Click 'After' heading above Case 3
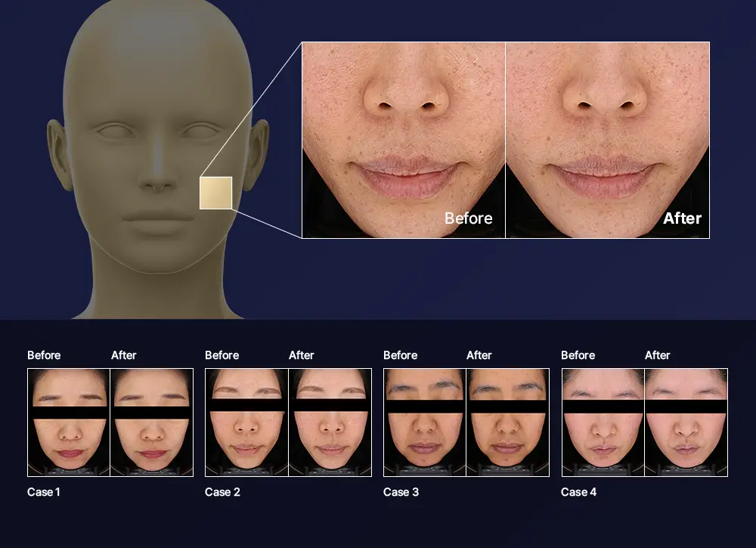The height and width of the screenshot is (548, 756). click(479, 355)
